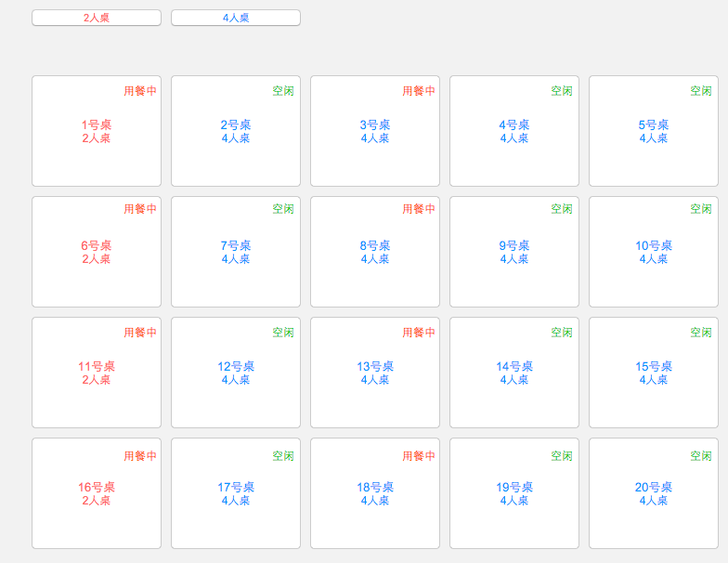Click the 7号桌 card

point(236,252)
